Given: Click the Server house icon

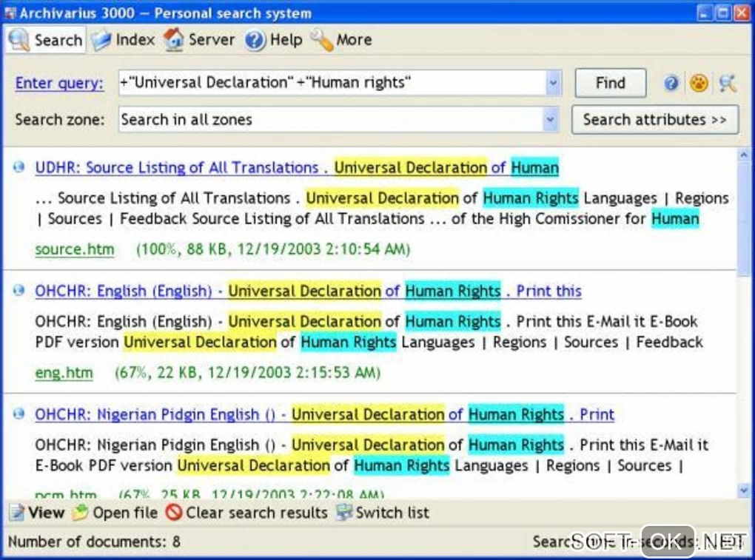Looking at the screenshot, I should pyautogui.click(x=173, y=40).
